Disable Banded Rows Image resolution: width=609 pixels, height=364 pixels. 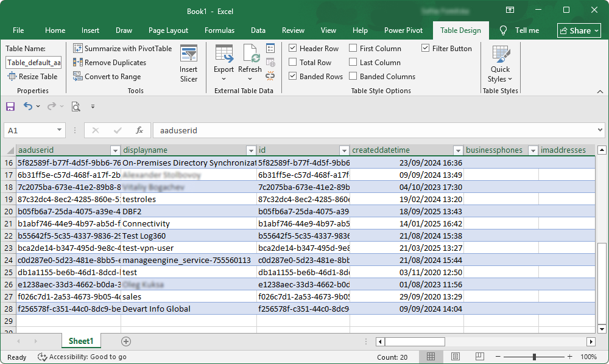(x=293, y=75)
